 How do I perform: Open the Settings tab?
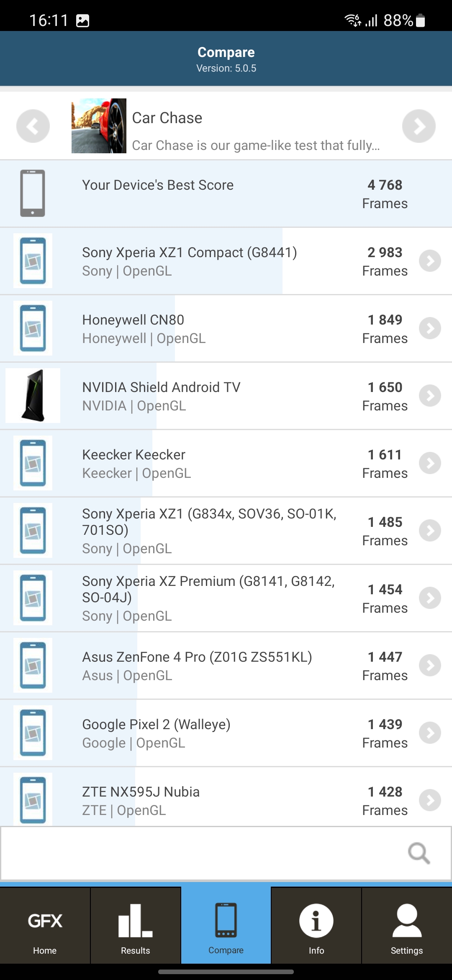point(406,926)
